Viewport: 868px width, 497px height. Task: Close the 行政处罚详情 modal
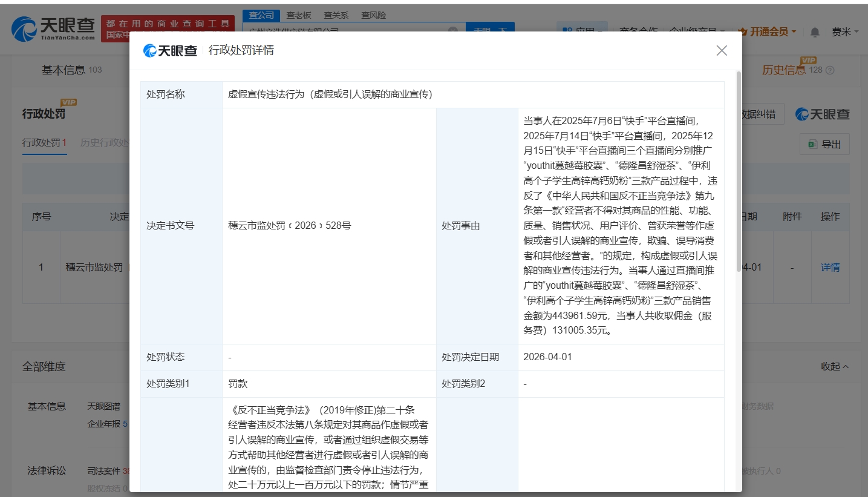pos(722,51)
